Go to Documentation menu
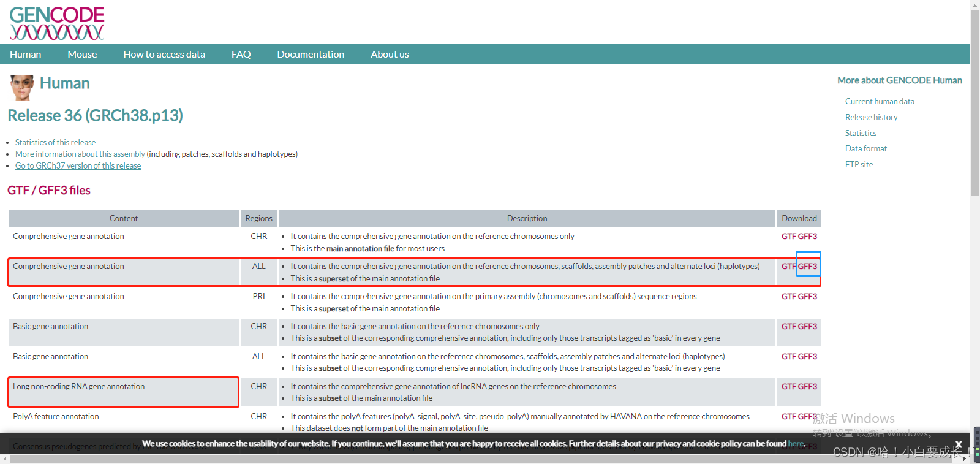980x464 pixels. 311,54
